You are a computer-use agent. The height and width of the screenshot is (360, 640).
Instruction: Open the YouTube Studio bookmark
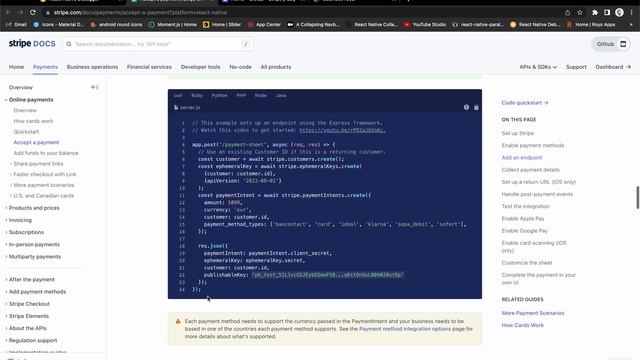(x=425, y=24)
